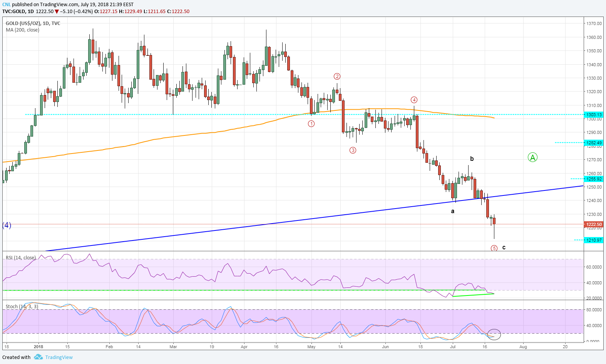Click the Jul label on time axis

point(453,347)
